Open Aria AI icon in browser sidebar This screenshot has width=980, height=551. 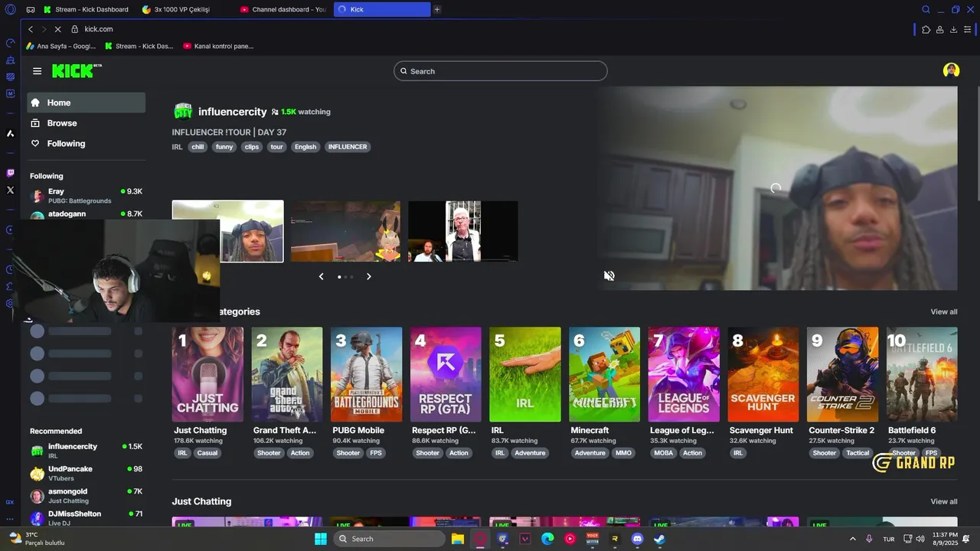(x=10, y=133)
